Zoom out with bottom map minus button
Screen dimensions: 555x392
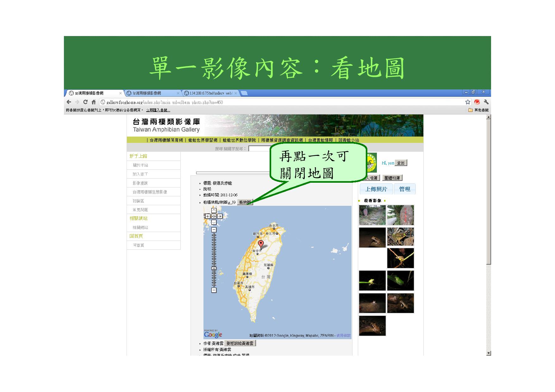214,290
